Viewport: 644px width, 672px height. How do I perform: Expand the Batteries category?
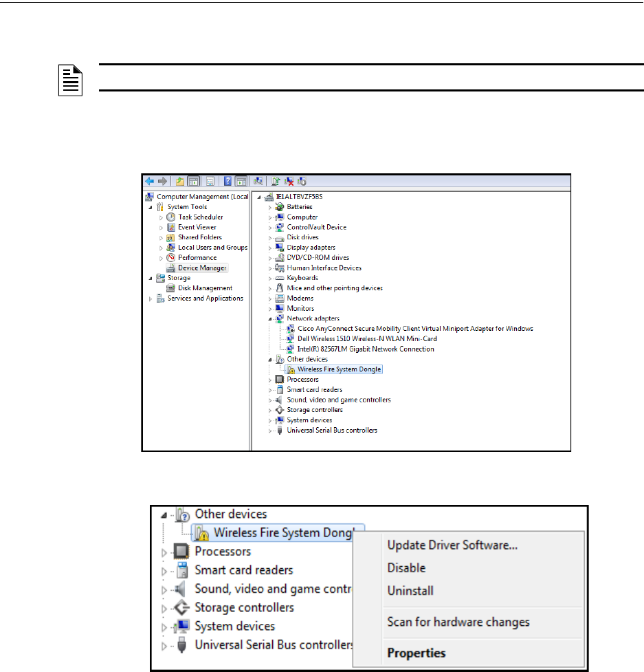coord(269,208)
